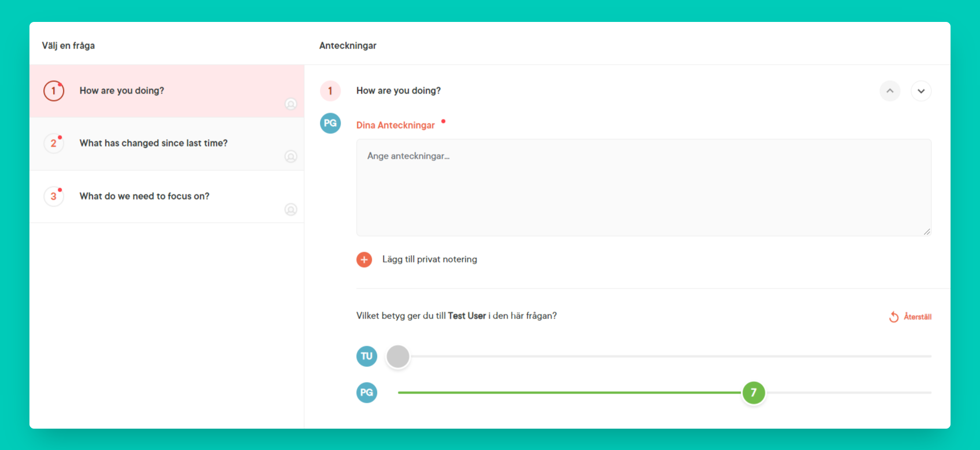Go to next question with down chevron
The height and width of the screenshot is (450, 980).
tap(921, 91)
